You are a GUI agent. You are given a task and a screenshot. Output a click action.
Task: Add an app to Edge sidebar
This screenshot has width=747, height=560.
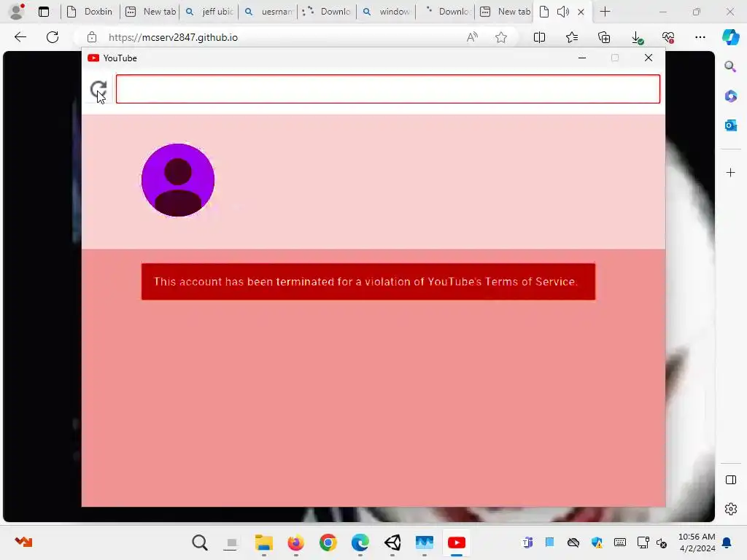click(x=730, y=172)
